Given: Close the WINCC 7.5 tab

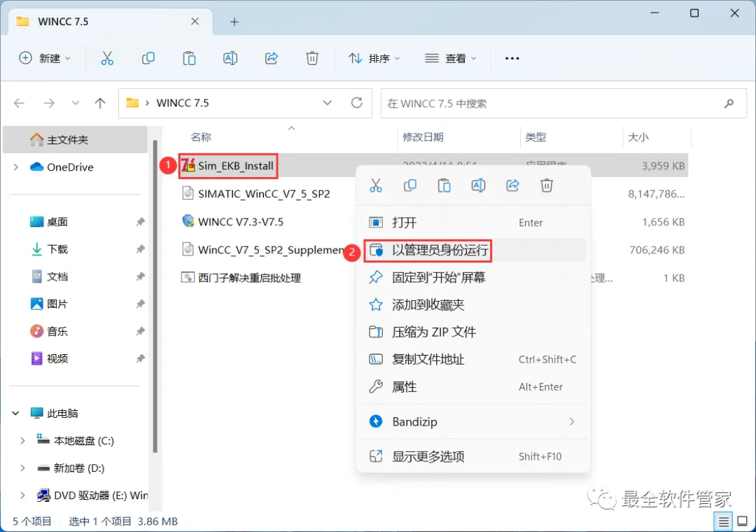Looking at the screenshot, I should [195, 21].
